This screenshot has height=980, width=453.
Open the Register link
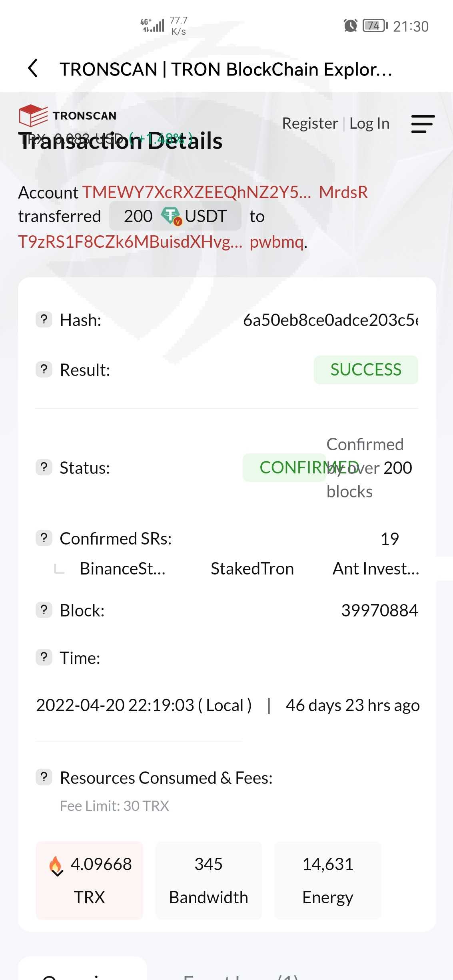(310, 123)
